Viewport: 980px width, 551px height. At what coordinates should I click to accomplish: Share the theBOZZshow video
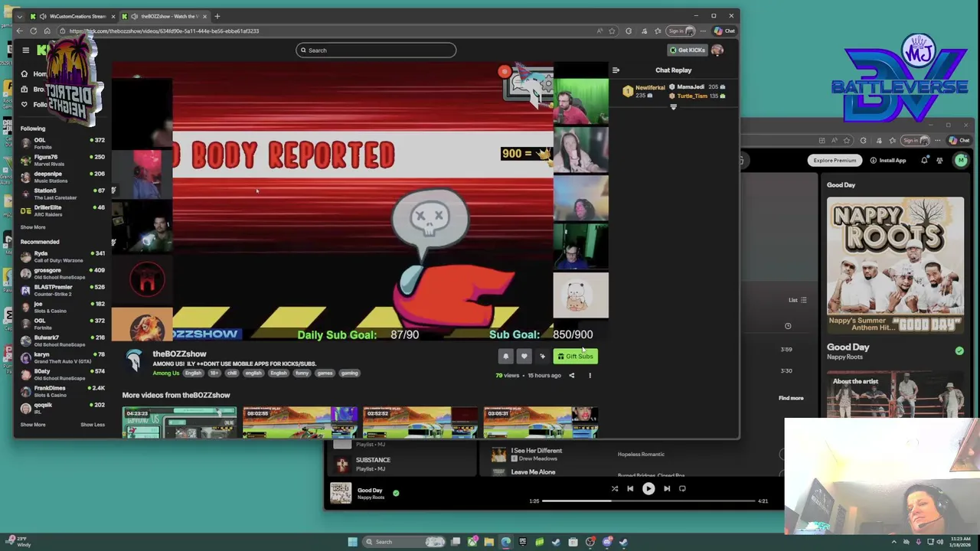(x=571, y=375)
